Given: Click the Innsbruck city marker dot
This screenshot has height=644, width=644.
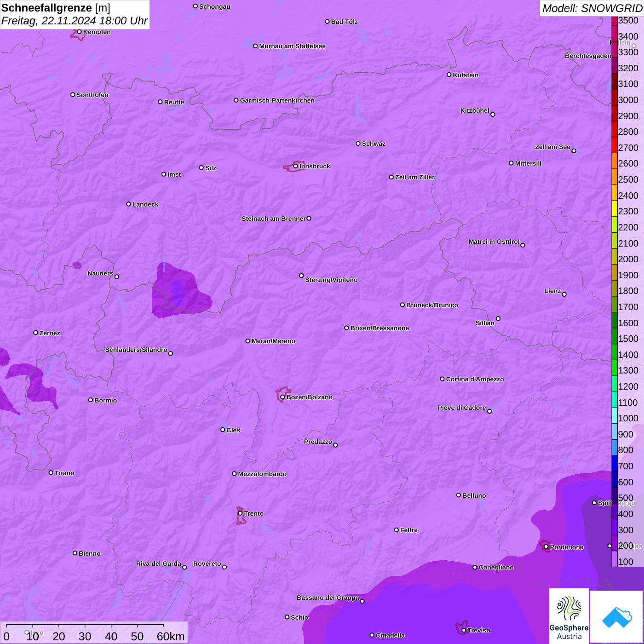Looking at the screenshot, I should coord(296,166).
